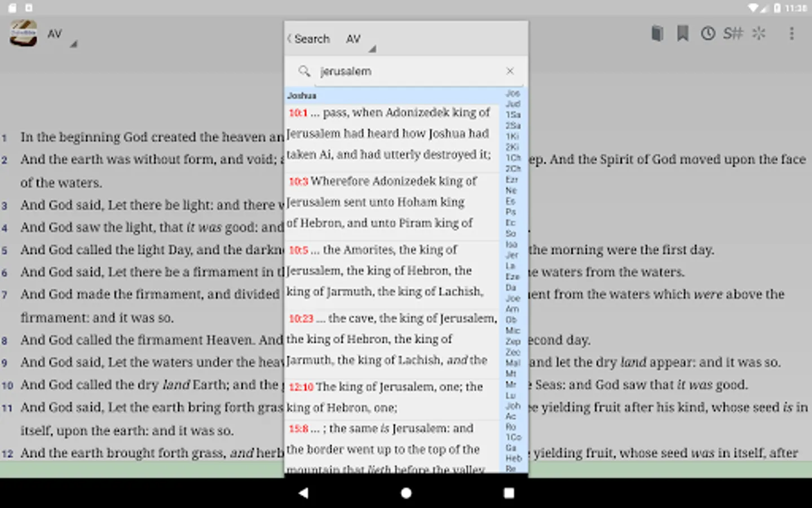Jump to Ob in book index
This screenshot has height=508, width=812.
[x=511, y=319]
